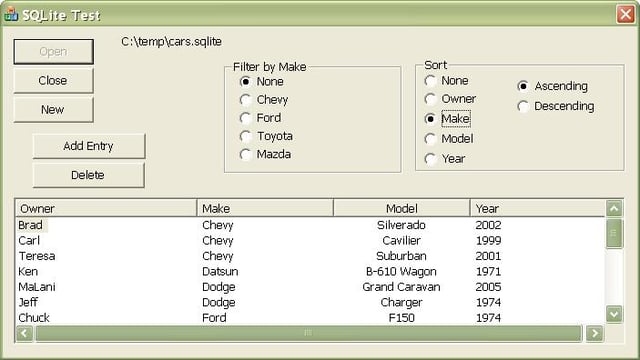Select the Chuck row
The width and height of the screenshot is (640, 360).
point(310,318)
